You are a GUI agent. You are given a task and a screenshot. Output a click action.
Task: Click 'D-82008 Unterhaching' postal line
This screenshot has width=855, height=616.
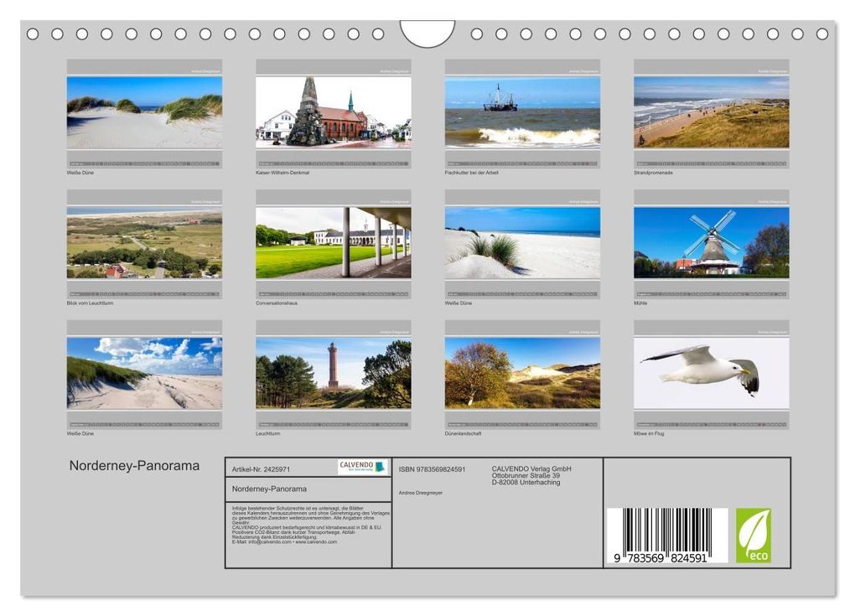point(526,483)
